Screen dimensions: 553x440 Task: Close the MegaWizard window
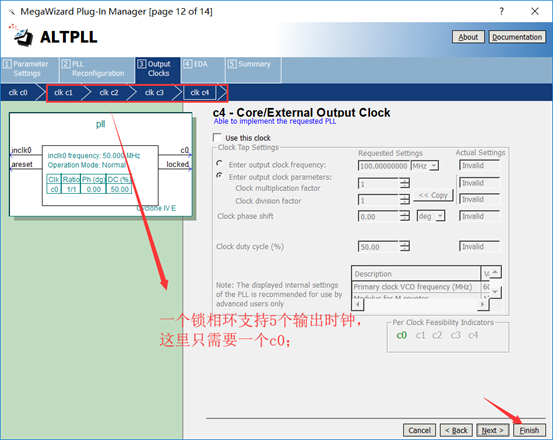[535, 11]
